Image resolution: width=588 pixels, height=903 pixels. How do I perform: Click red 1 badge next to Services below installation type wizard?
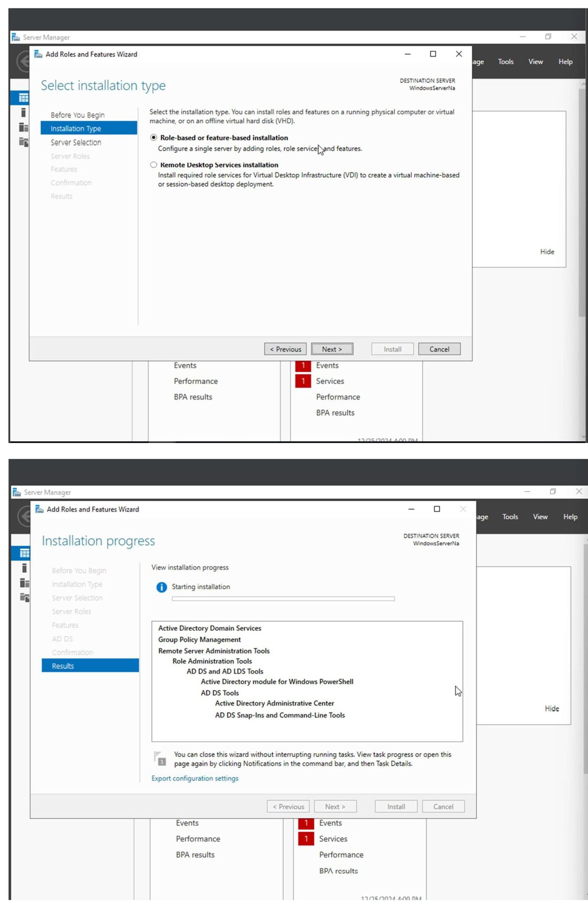tap(303, 381)
